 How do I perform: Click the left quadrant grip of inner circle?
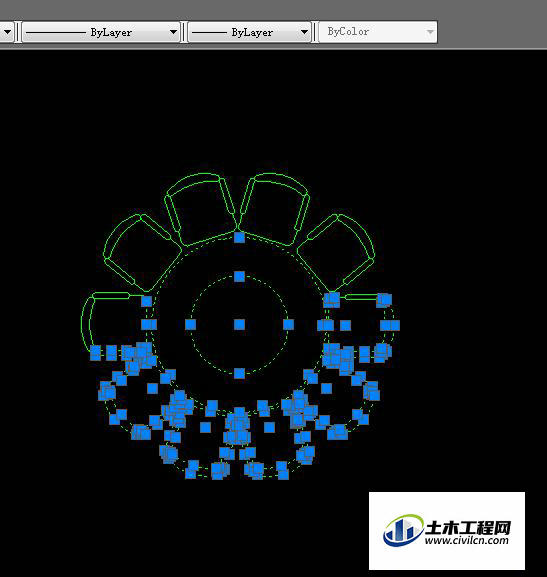pyautogui.click(x=190, y=324)
